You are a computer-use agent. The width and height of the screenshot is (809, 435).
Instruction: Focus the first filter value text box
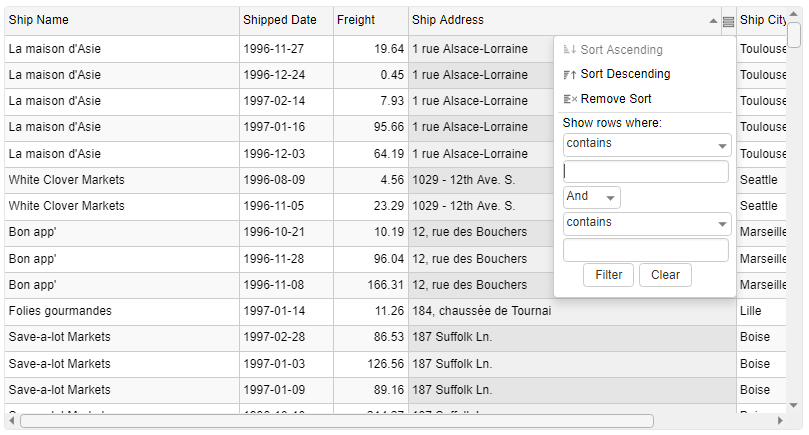(x=646, y=172)
